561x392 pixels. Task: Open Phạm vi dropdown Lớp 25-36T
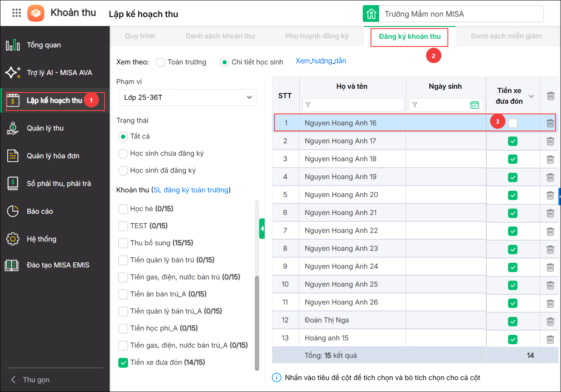pos(187,97)
